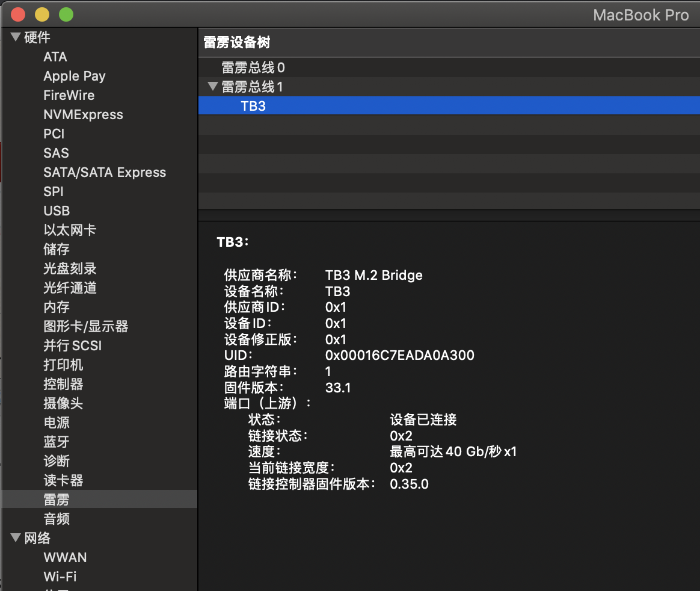
Task: Click the value TB3 M.2 Bridge
Action: click(373, 274)
